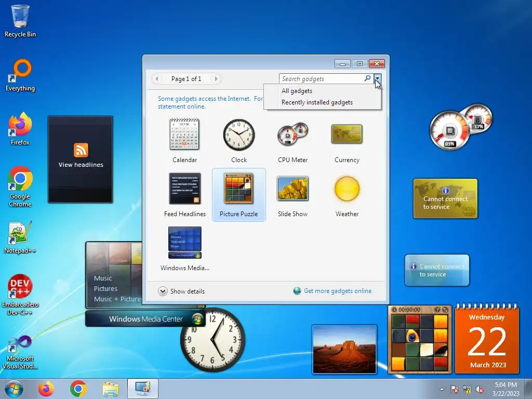Select the Windows Media Center gadget icon
The width and height of the screenshot is (532, 399).
tap(185, 243)
